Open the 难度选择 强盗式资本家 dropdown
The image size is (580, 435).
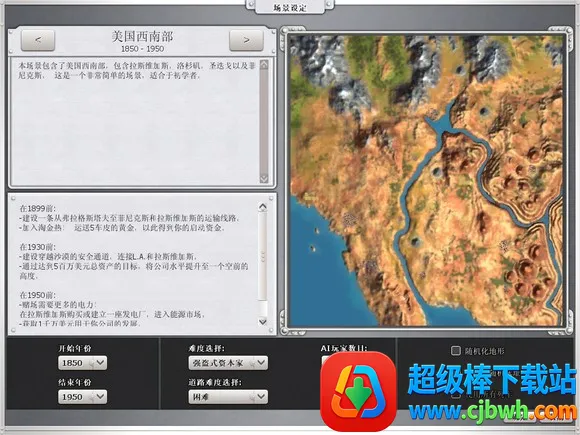pyautogui.click(x=228, y=363)
